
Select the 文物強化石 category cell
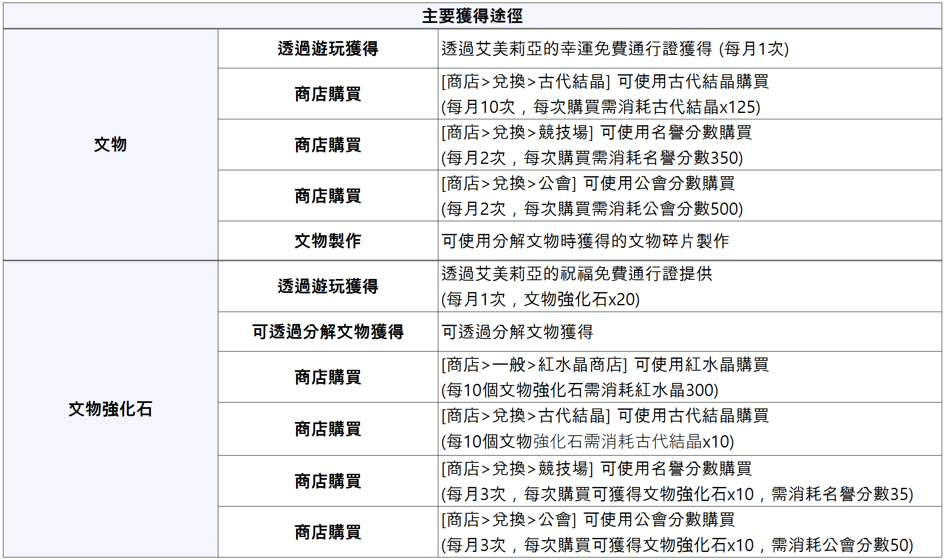click(x=110, y=409)
